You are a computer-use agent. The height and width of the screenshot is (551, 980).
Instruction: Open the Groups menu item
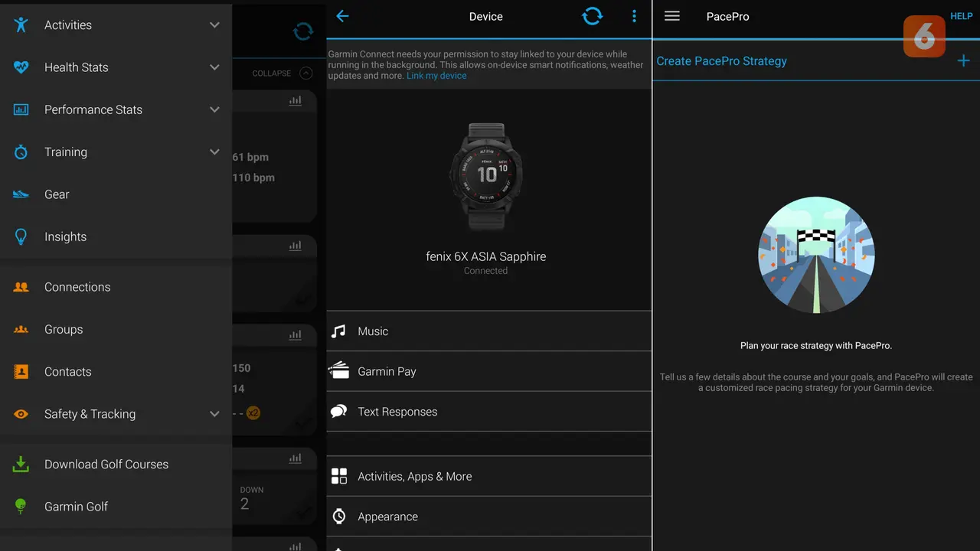tap(116, 329)
